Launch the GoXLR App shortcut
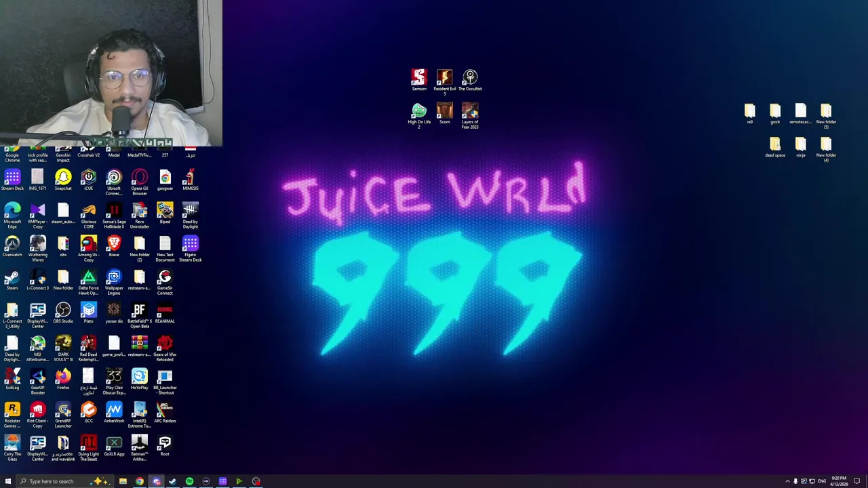Screen dimensions: 868x488 pyautogui.click(x=114, y=446)
